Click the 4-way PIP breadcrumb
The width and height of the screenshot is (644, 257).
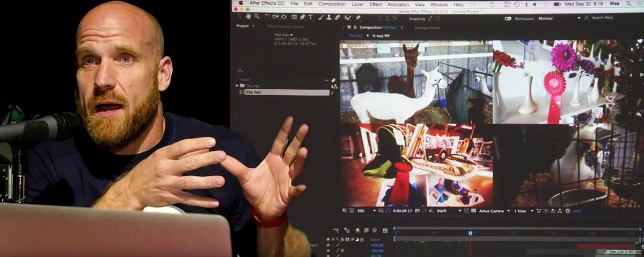(x=381, y=35)
